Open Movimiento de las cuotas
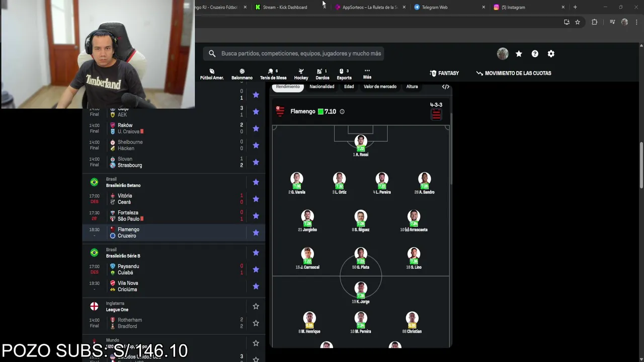The height and width of the screenshot is (362, 644). [514, 73]
